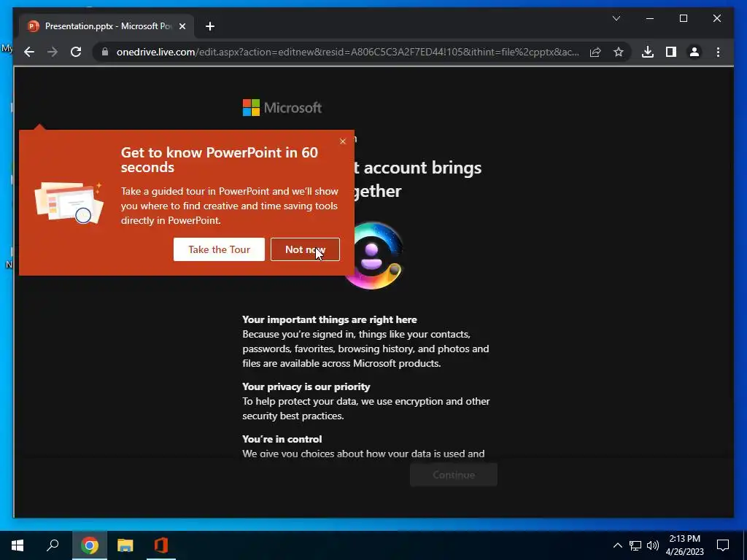Click the Office taskbar icon

[161, 545]
